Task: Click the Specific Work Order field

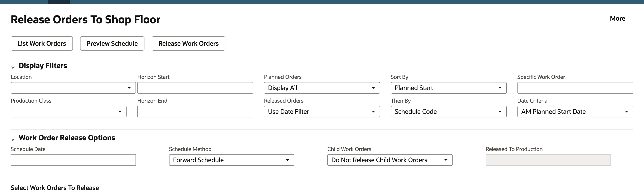Action: click(x=575, y=88)
